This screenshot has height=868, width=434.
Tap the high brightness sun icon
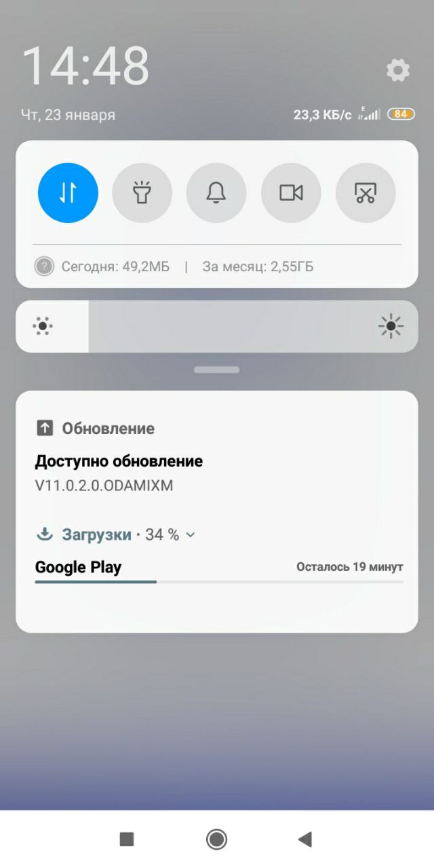pyautogui.click(x=391, y=327)
